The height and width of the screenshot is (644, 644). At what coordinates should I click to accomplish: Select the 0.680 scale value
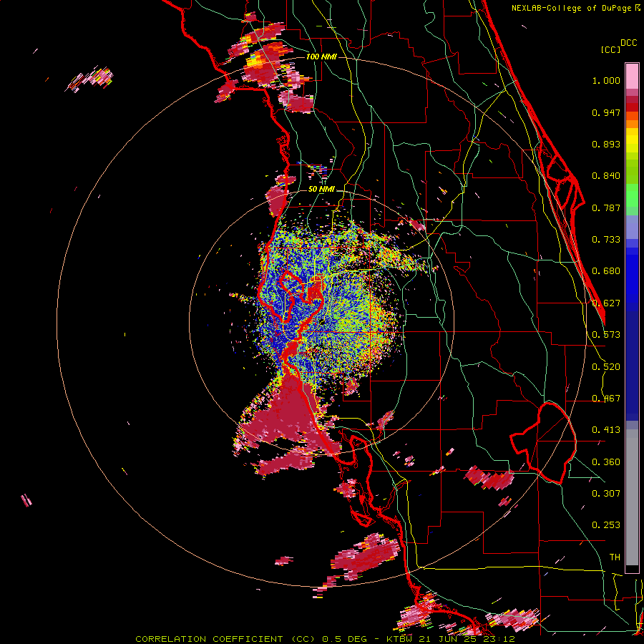(x=606, y=271)
